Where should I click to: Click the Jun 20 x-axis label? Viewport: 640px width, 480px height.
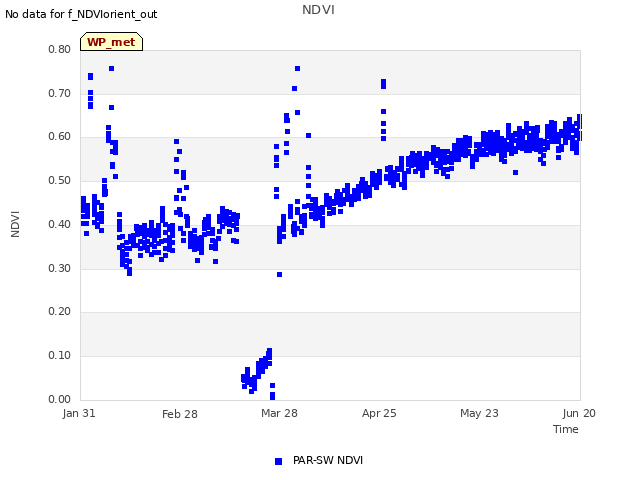579,413
